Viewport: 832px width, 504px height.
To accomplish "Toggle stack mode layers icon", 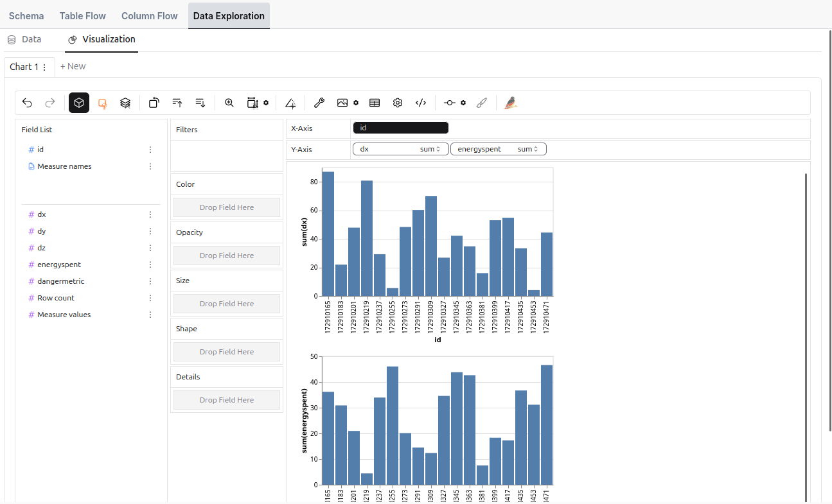I will point(125,103).
